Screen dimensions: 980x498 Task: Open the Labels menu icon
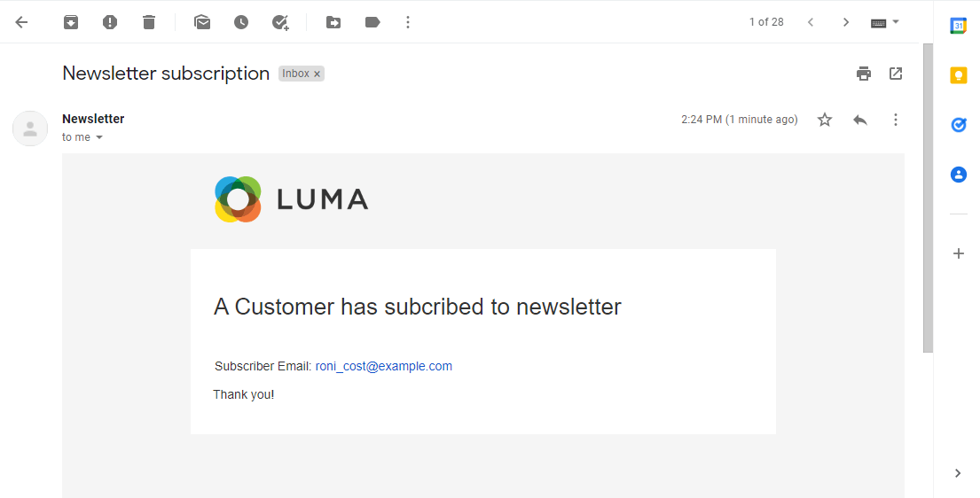(372, 22)
